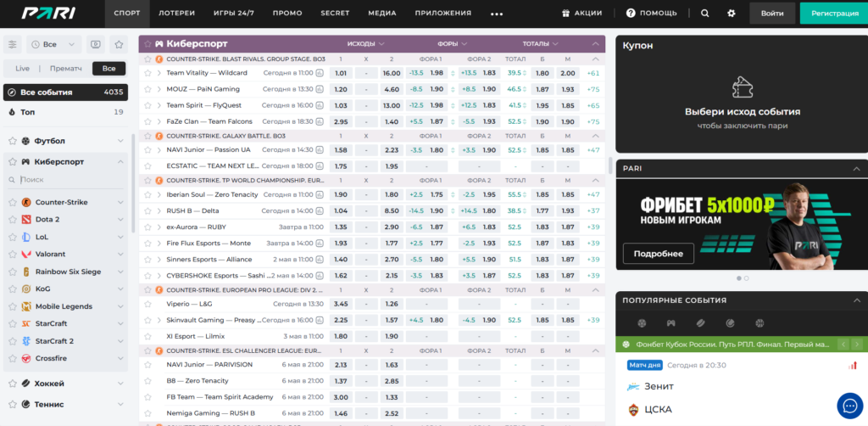Click the Mobile Legends icon
Viewport: 868px width, 426px height.
click(x=26, y=306)
